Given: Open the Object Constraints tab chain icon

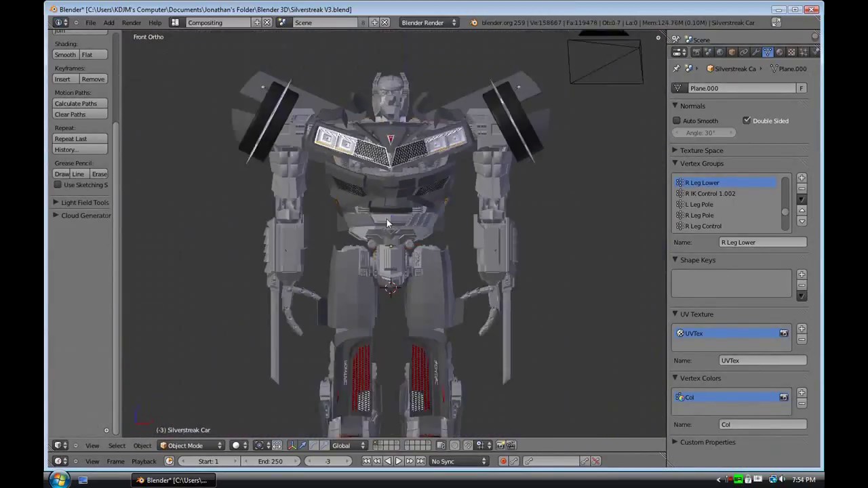Looking at the screenshot, I should [x=744, y=52].
